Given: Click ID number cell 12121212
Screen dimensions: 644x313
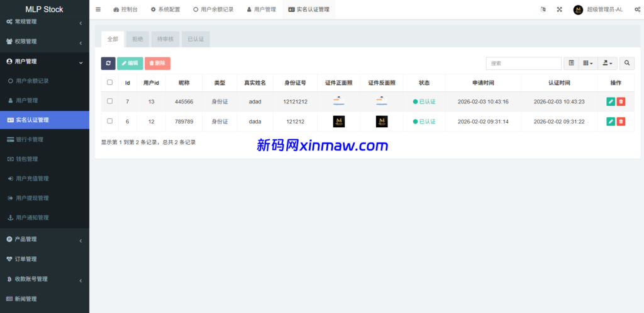Looking at the screenshot, I should 295,101.
